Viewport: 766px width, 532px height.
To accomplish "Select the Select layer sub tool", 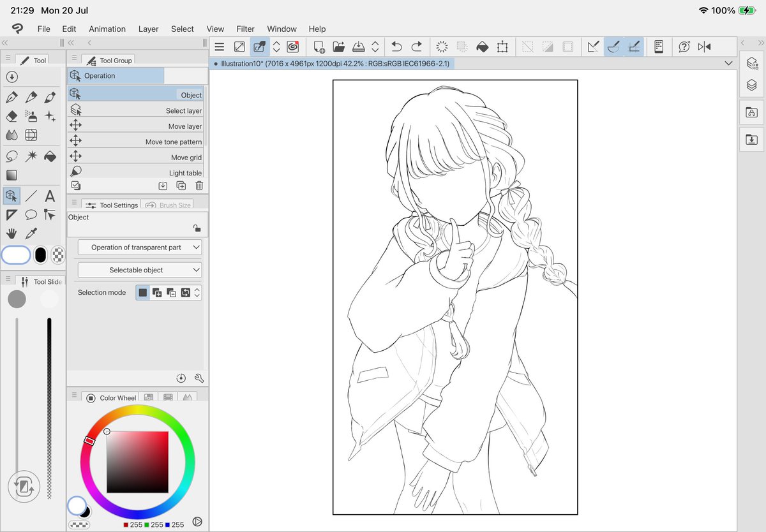I will 135,110.
